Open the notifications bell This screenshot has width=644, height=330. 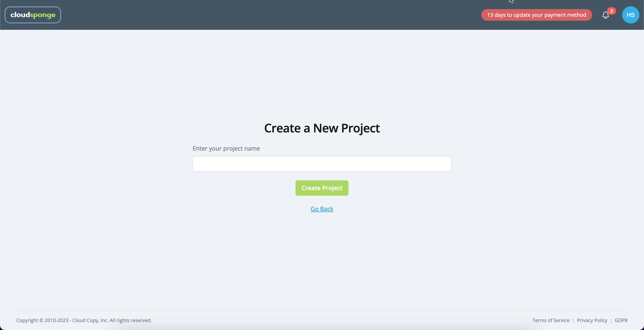[605, 15]
